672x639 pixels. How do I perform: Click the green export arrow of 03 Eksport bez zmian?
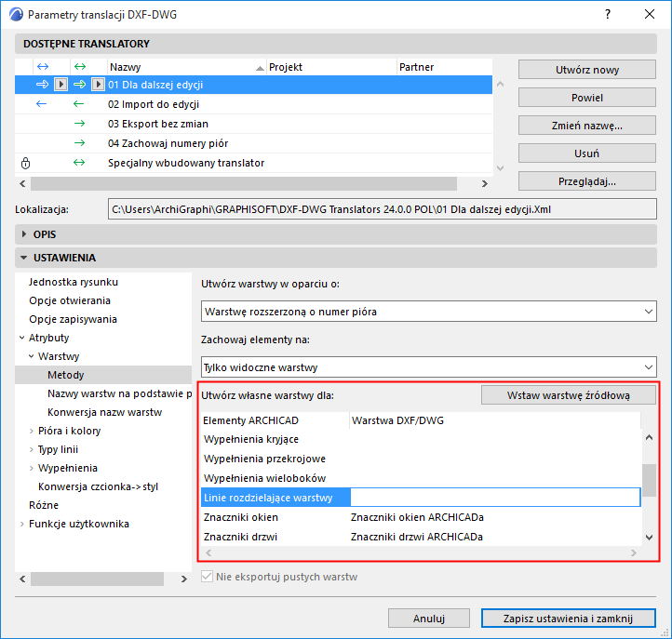79,124
